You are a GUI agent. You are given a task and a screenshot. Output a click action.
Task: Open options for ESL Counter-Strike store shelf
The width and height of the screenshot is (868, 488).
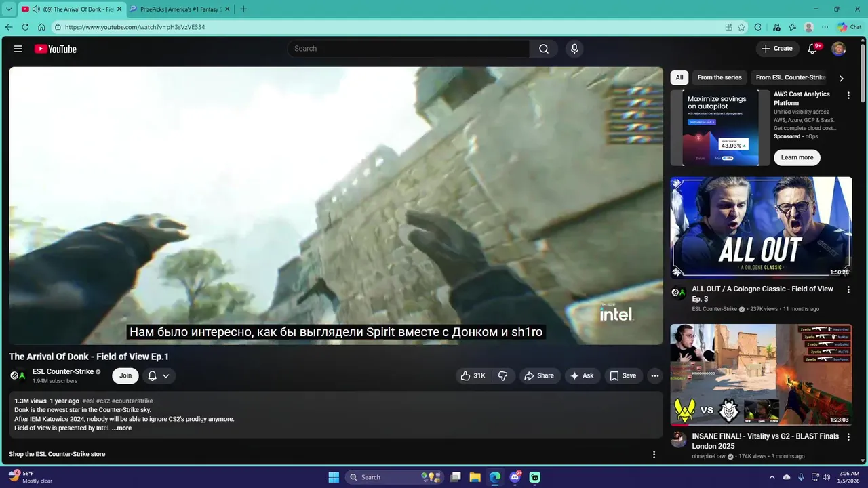[x=654, y=454]
